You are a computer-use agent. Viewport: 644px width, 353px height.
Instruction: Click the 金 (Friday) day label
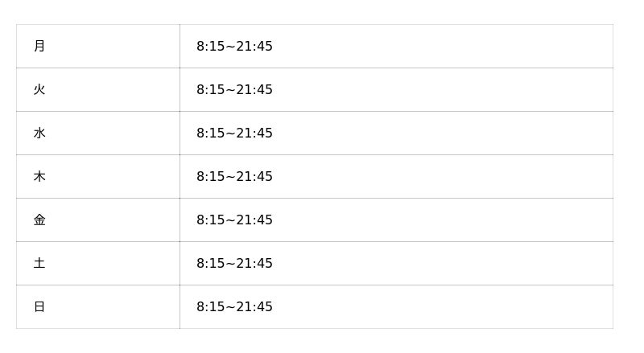pos(39,220)
